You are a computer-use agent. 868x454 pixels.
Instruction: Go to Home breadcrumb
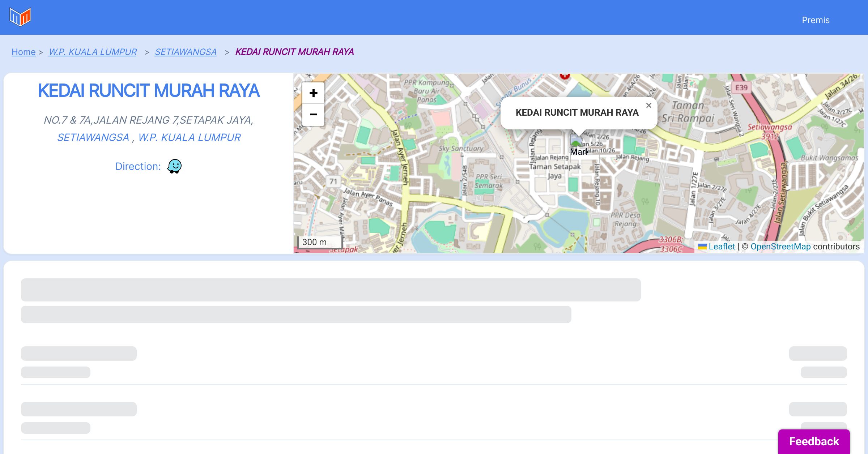click(24, 52)
